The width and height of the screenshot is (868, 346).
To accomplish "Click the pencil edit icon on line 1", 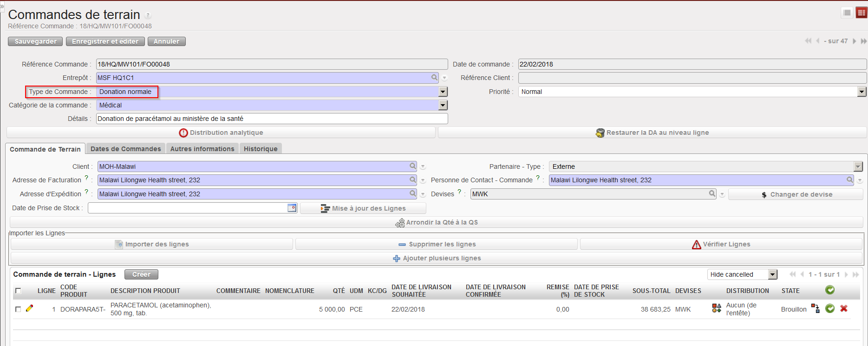I will (29, 308).
